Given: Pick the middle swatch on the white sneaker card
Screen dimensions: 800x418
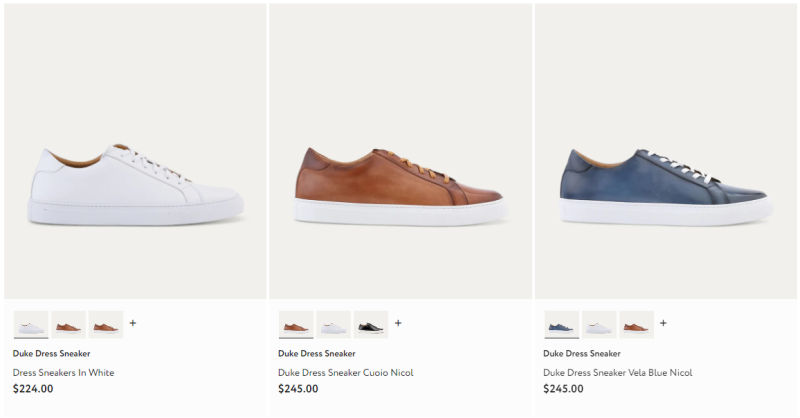Looking at the screenshot, I should 69,324.
